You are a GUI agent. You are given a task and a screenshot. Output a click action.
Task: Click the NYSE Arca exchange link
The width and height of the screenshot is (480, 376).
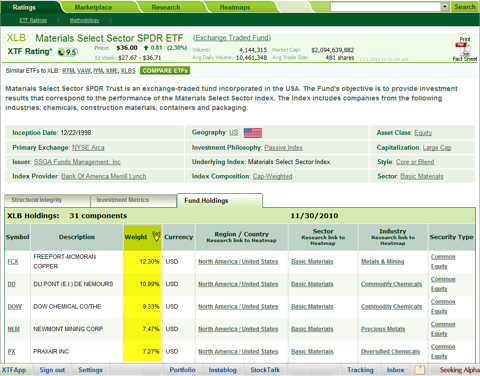click(x=88, y=147)
